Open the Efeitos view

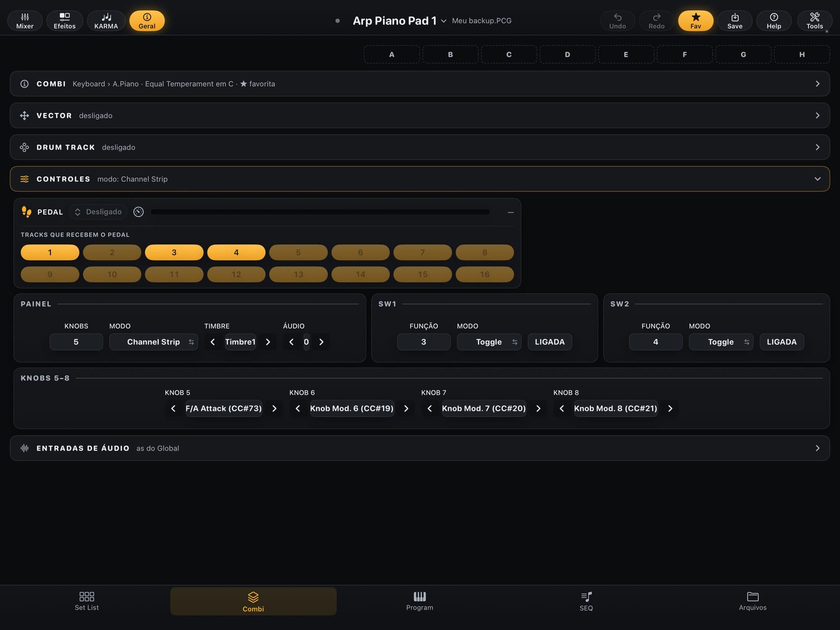65,21
